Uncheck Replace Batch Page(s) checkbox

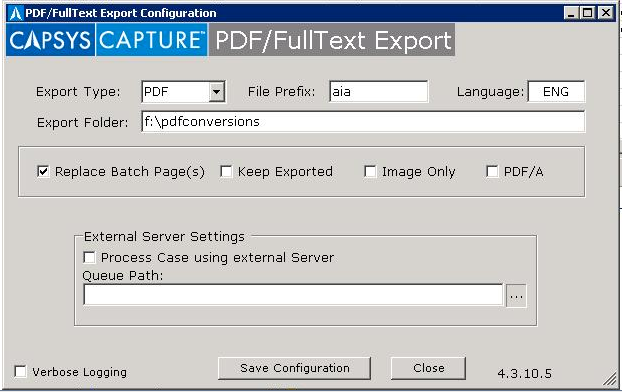pos(43,171)
